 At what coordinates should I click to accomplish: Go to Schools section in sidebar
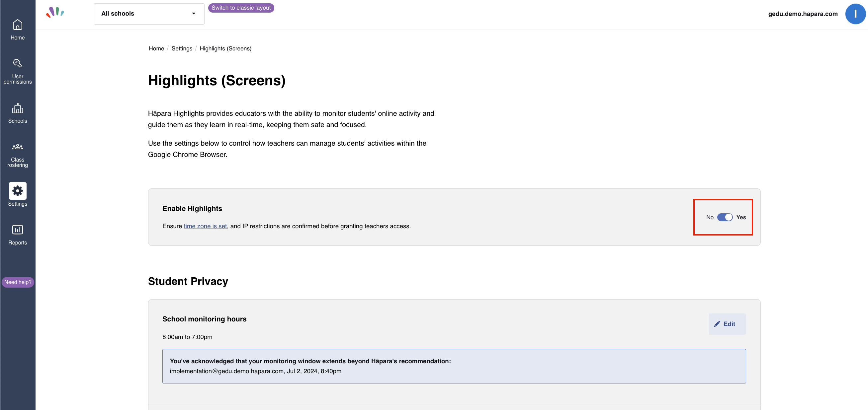[18, 113]
